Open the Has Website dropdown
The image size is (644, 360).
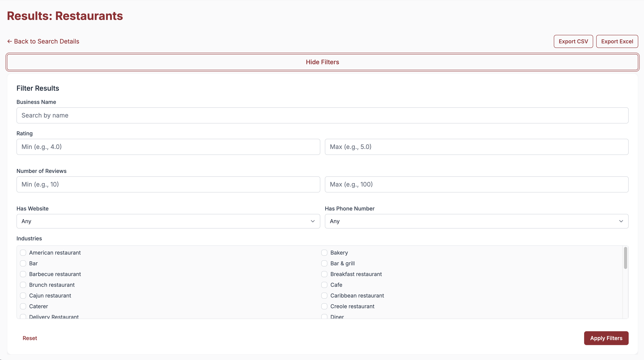(x=168, y=221)
